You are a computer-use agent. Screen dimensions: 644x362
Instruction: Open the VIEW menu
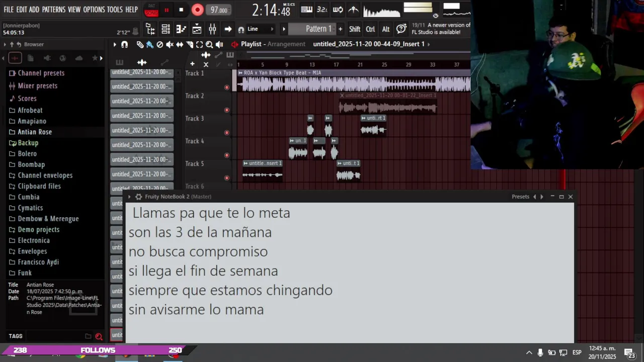pyautogui.click(x=74, y=10)
